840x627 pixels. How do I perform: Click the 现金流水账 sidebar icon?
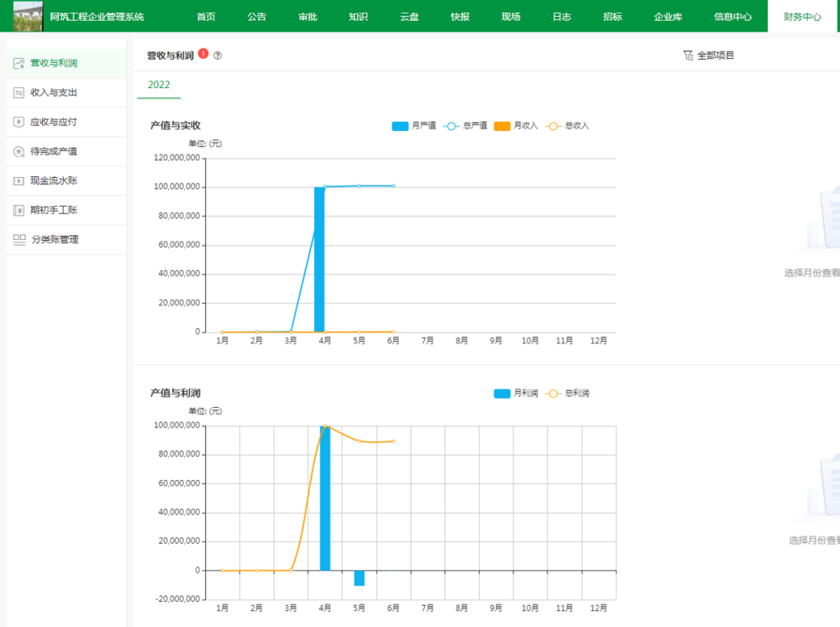(18, 181)
